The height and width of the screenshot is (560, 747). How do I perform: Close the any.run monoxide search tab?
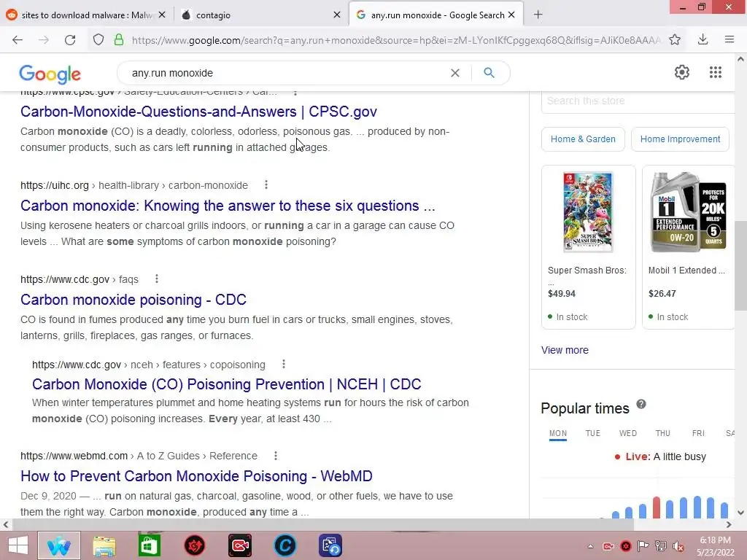click(x=511, y=15)
